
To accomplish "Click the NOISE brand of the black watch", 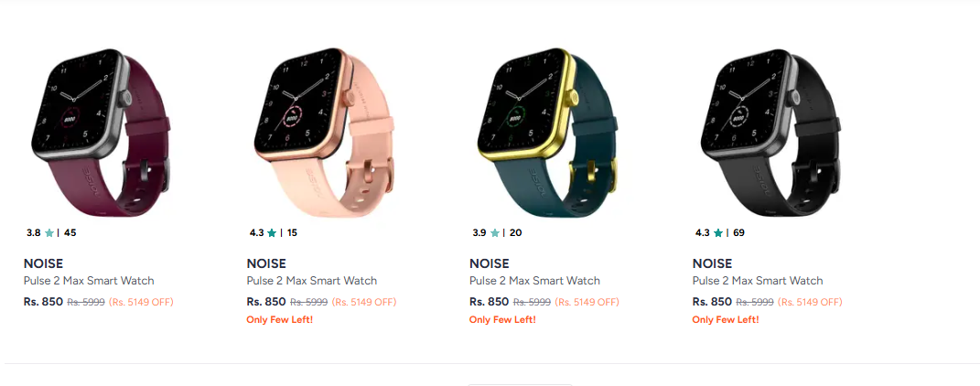I will 713,263.
